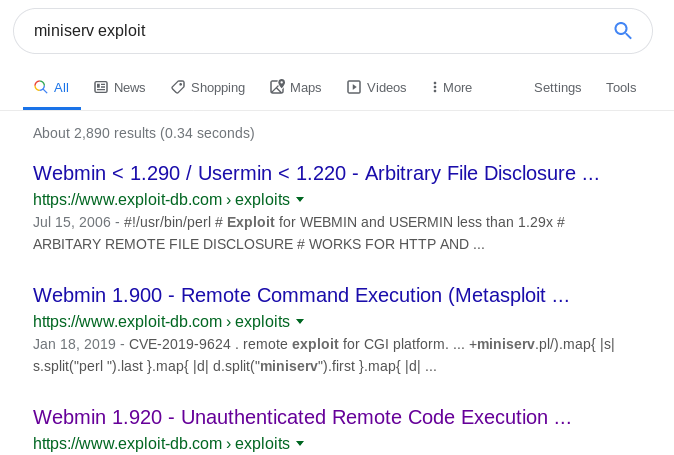Open Webmin 1.920 Unauthenticated Remote Code Execution result

click(x=302, y=417)
